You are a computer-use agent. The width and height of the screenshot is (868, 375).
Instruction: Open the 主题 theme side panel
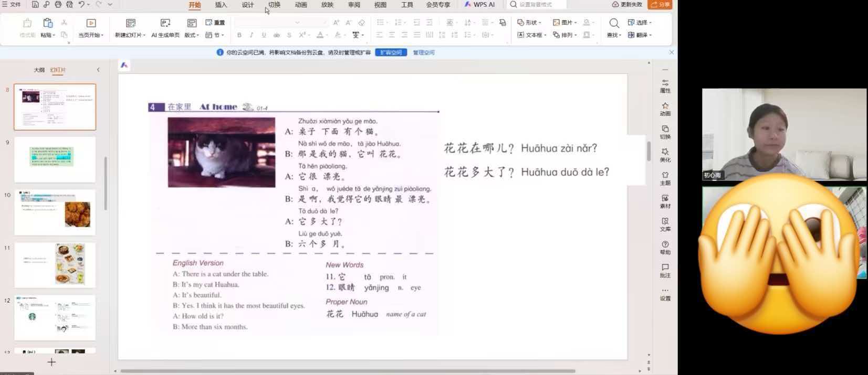tap(665, 178)
